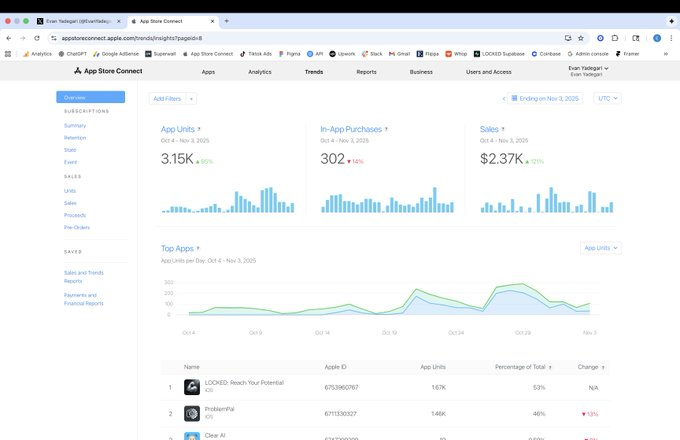Open Retention in the sidebar

[x=75, y=137]
